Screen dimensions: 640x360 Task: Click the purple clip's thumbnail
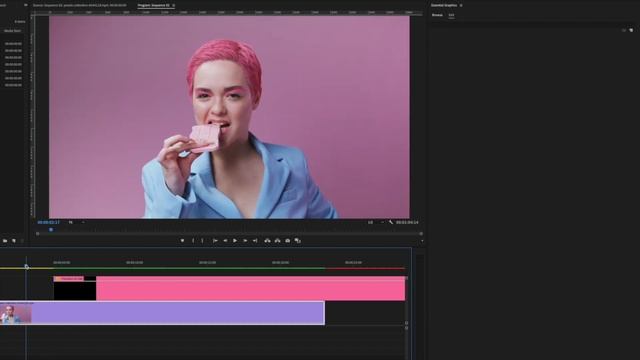tap(16, 314)
